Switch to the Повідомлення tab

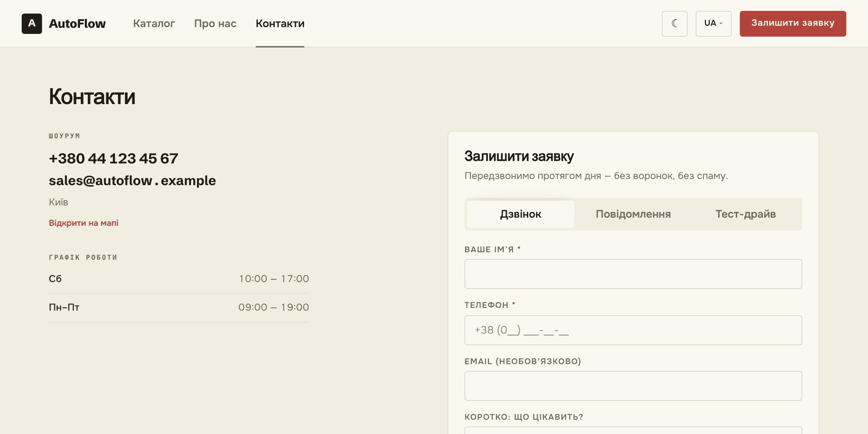coord(633,214)
